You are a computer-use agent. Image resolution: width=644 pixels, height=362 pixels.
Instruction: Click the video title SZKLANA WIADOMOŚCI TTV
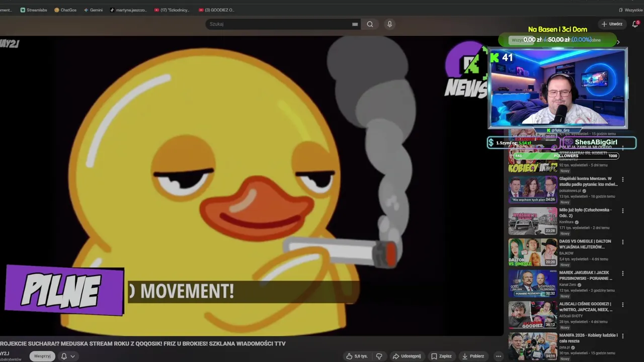(x=143, y=343)
